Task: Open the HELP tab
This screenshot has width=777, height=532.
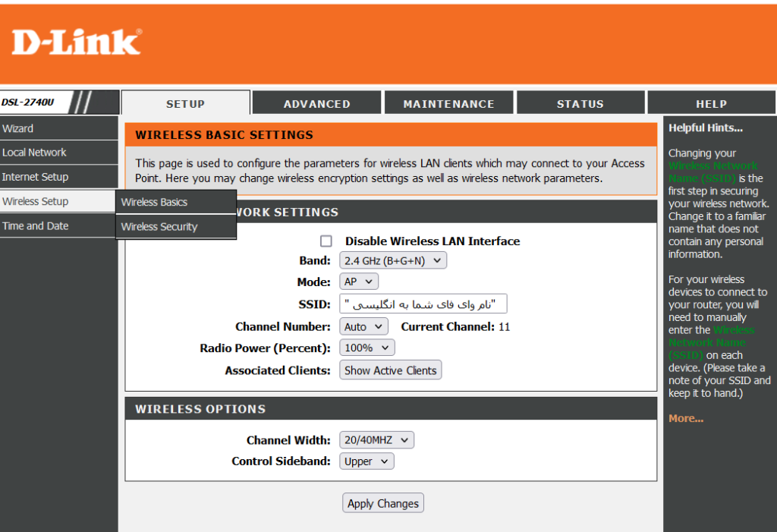Action: [x=711, y=104]
